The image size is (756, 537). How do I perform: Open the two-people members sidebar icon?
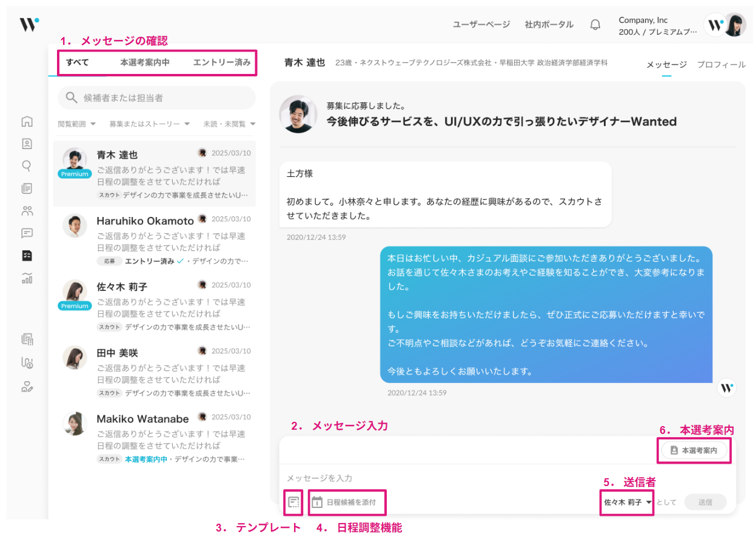point(27,211)
